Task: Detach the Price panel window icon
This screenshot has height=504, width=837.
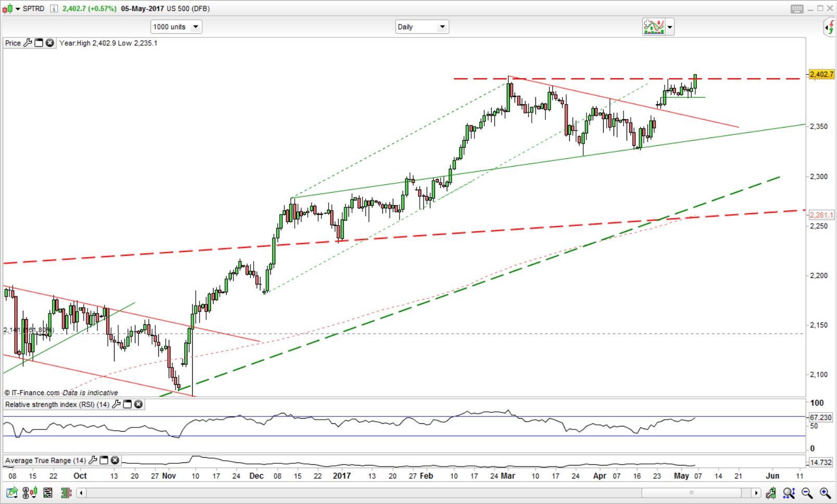Action: (x=39, y=43)
